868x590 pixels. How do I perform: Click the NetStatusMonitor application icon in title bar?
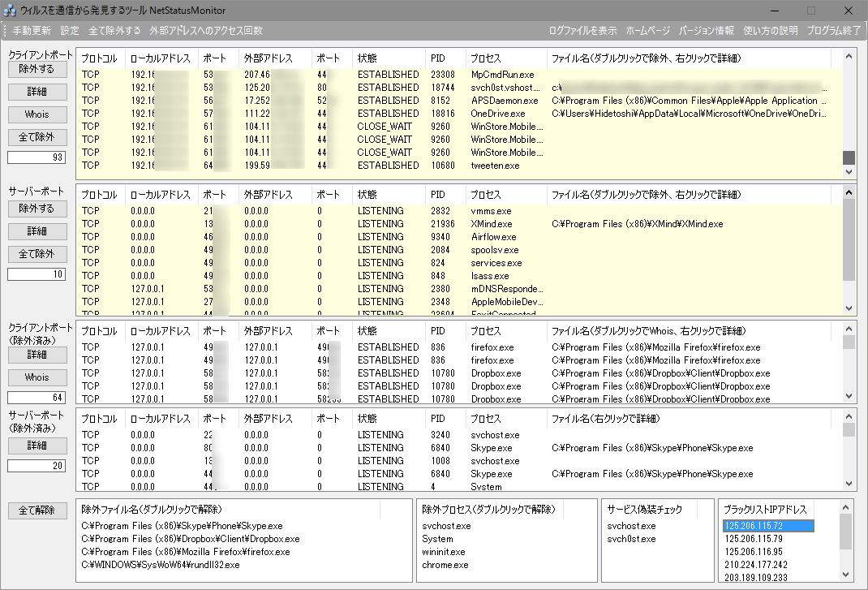tap(11, 10)
